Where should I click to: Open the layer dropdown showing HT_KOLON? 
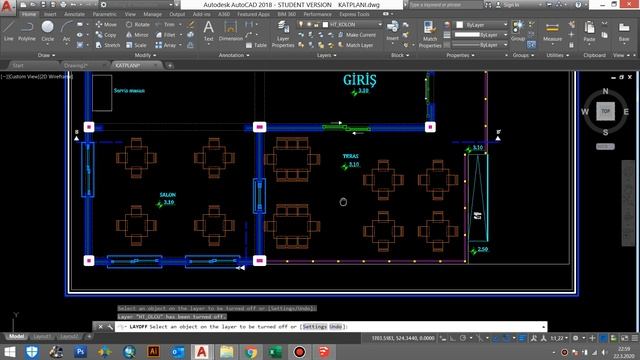[340, 24]
